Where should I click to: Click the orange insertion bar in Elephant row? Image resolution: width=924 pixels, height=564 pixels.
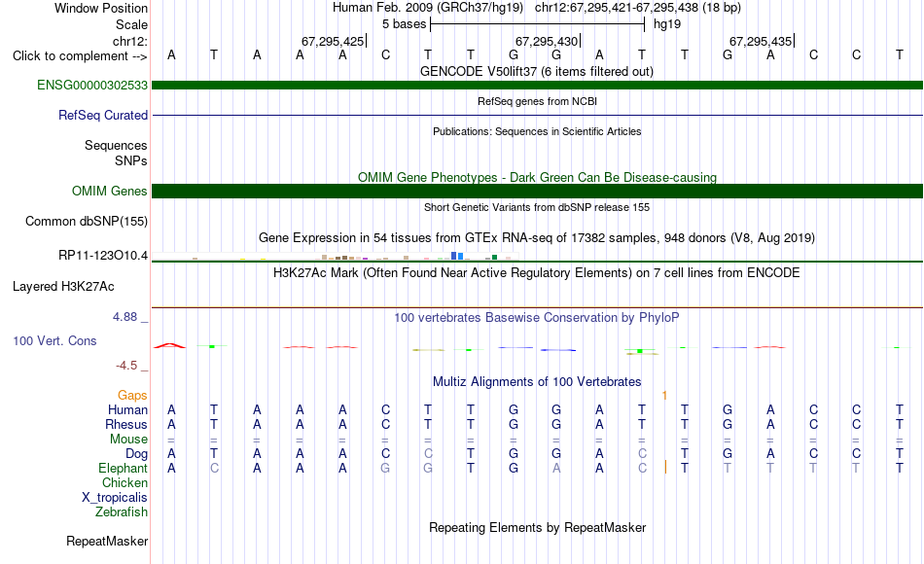(x=665, y=468)
